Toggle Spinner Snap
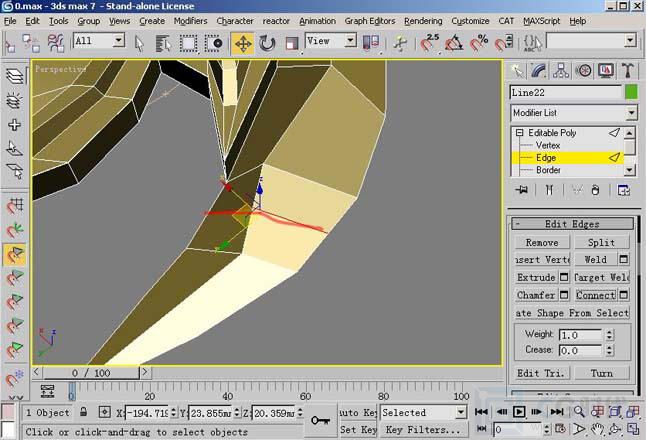This screenshot has width=646, height=440. click(x=503, y=43)
